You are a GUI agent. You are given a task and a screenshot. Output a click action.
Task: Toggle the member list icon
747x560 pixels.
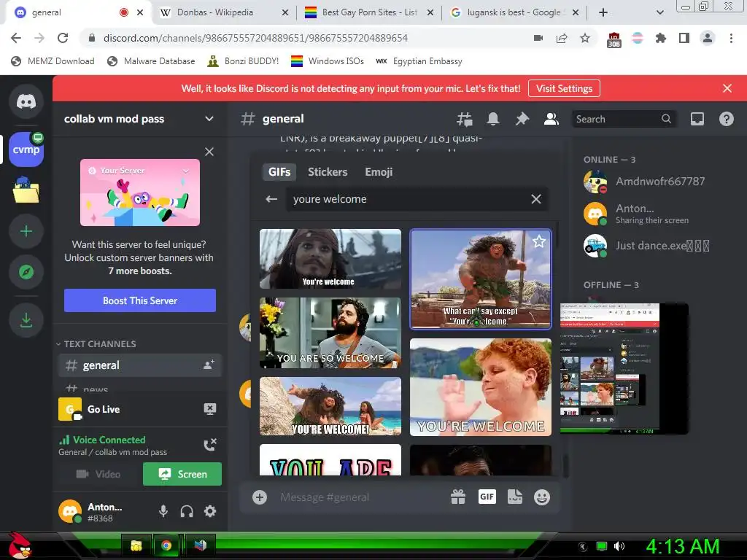click(551, 119)
